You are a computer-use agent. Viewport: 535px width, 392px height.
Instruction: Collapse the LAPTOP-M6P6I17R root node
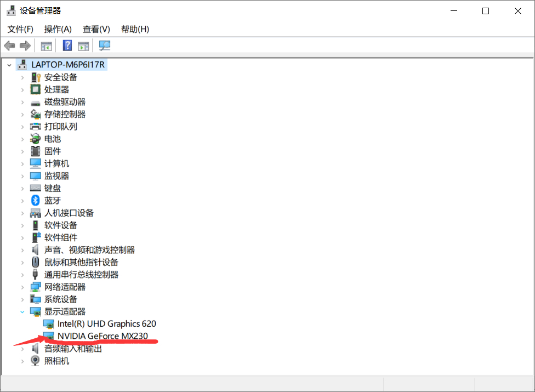9,65
